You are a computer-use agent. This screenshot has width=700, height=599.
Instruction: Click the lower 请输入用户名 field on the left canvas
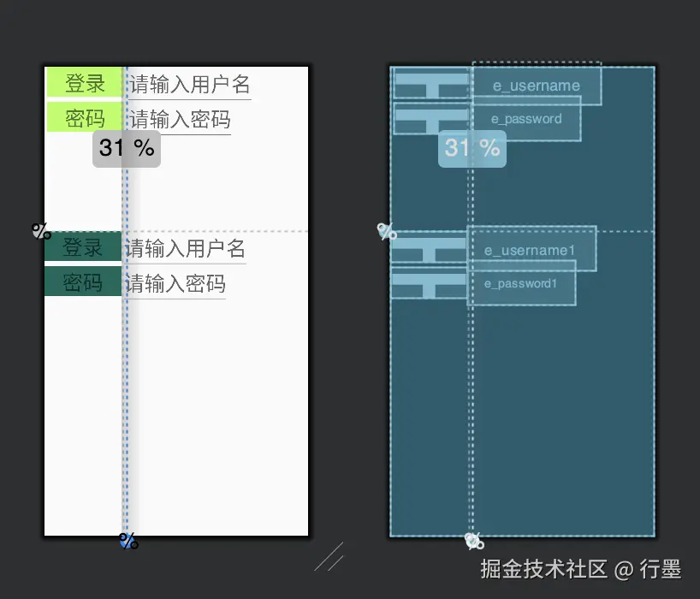click(x=185, y=248)
